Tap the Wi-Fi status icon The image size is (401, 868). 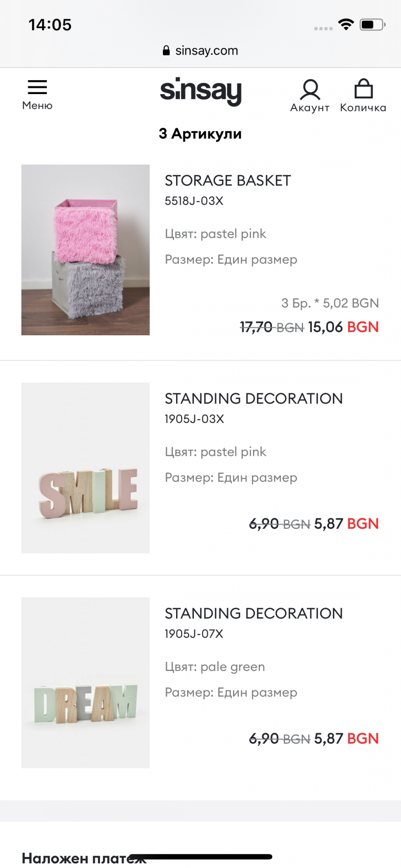346,25
